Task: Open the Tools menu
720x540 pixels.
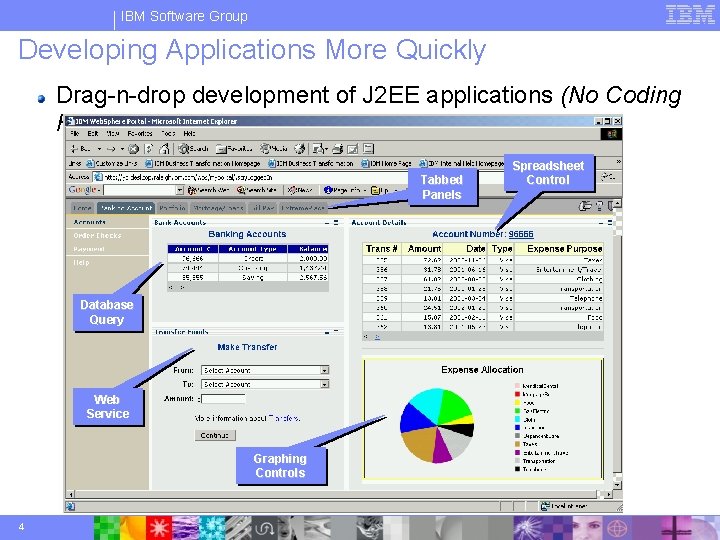Action: coord(168,134)
